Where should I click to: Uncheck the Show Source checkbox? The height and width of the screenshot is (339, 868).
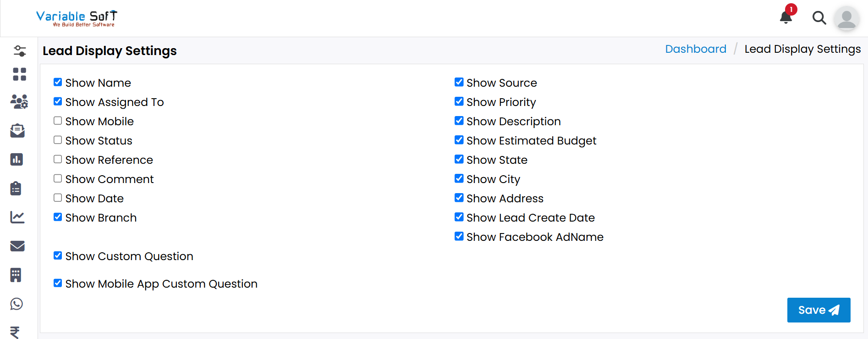pyautogui.click(x=459, y=82)
